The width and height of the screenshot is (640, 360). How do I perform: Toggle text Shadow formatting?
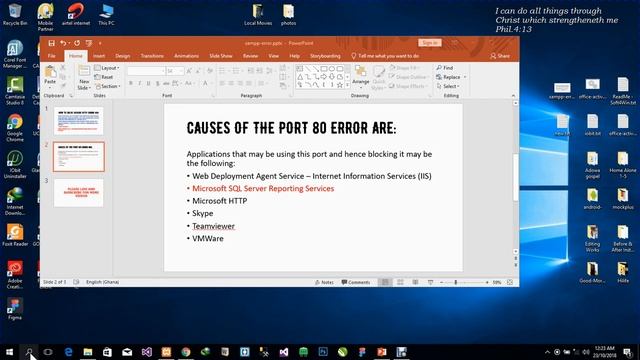(x=158, y=83)
